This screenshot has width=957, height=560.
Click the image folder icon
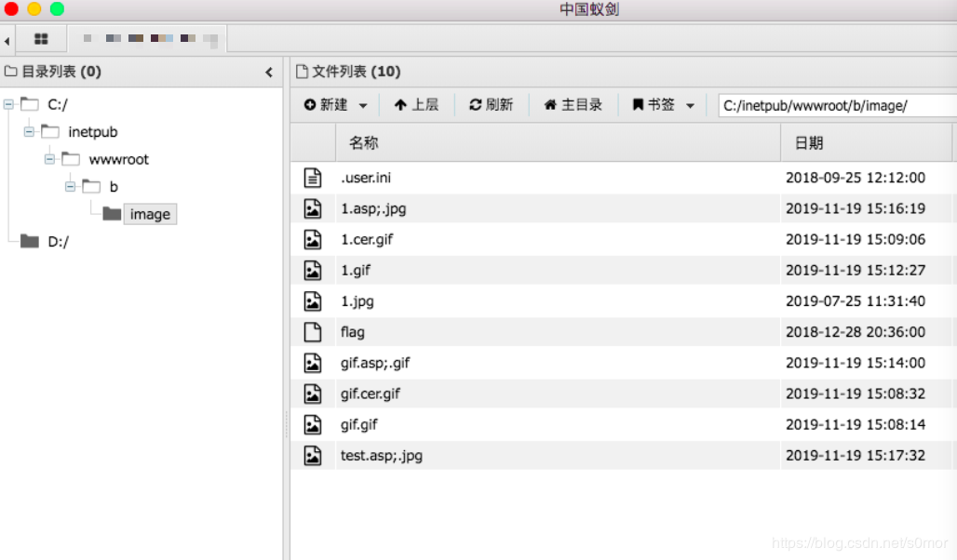(x=112, y=214)
